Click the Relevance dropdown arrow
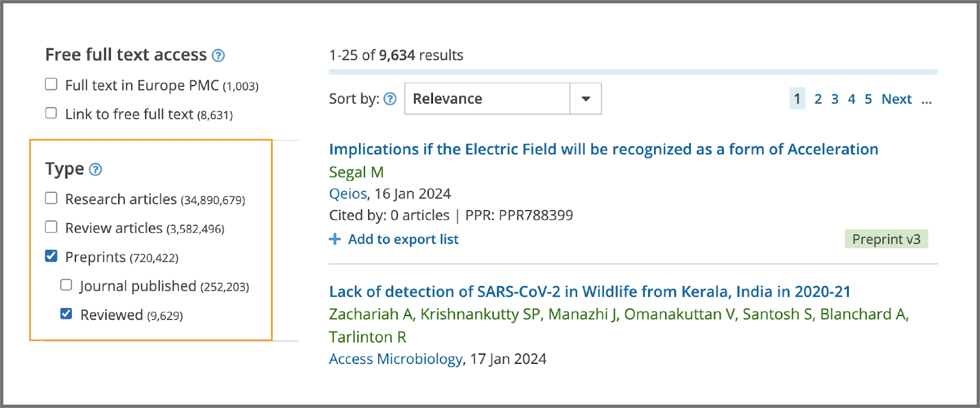980x408 pixels. click(x=586, y=99)
